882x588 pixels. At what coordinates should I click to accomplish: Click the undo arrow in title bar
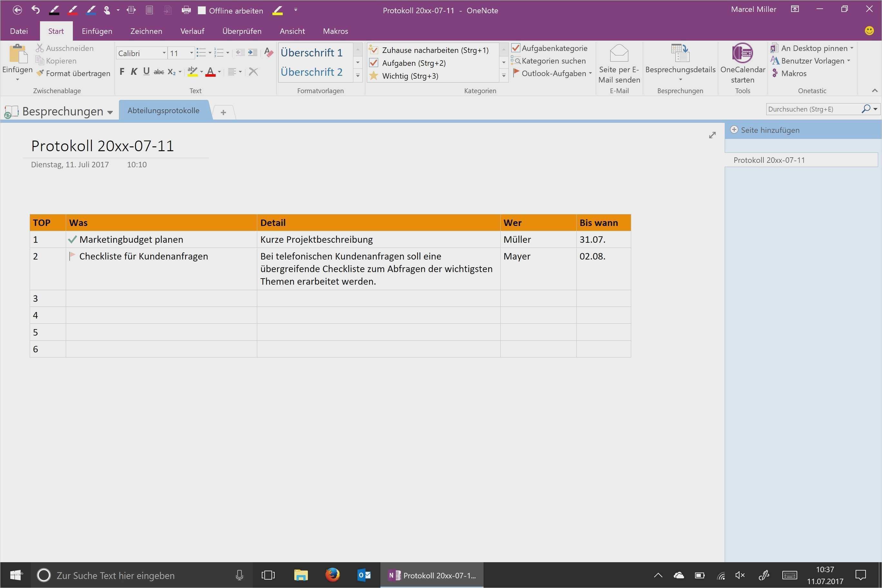pos(36,10)
